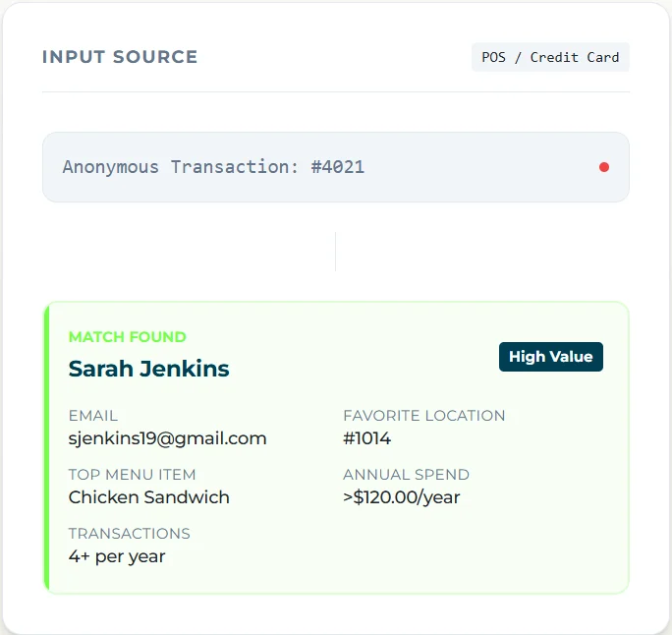The image size is (672, 635).
Task: Click the MATCH FOUND label
Action: coord(128,337)
